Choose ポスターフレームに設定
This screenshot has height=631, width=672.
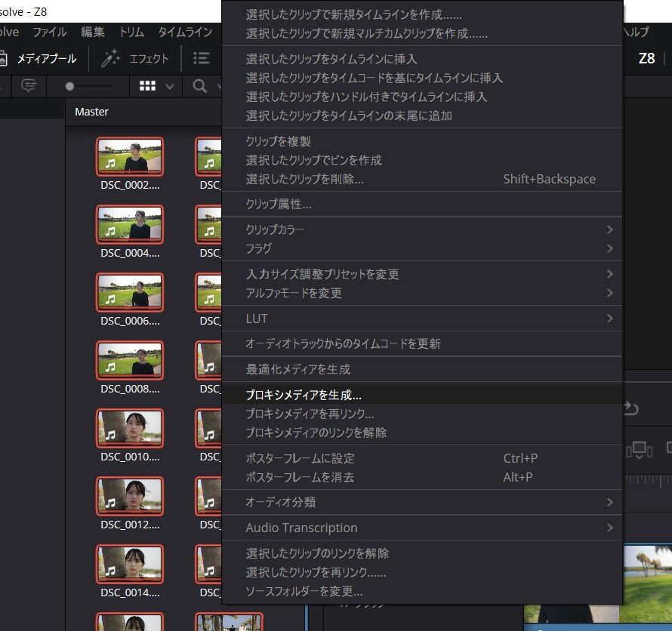click(422, 458)
